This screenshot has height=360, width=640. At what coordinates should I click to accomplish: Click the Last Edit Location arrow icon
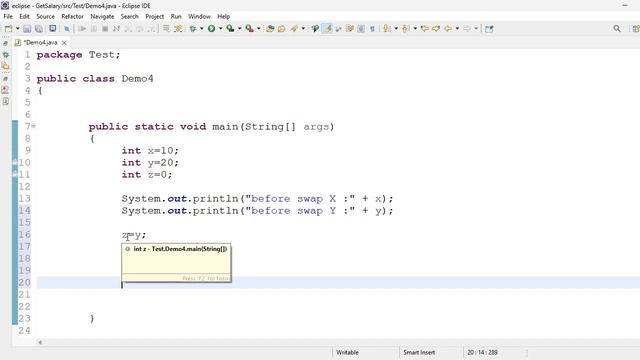[425, 29]
